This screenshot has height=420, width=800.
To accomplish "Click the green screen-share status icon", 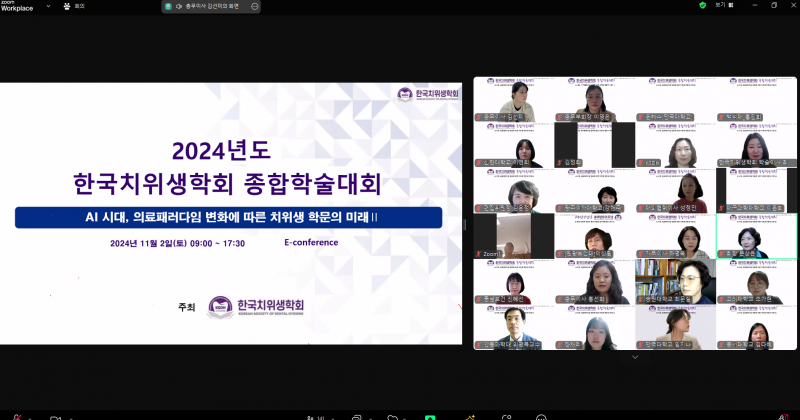I will (168, 6).
